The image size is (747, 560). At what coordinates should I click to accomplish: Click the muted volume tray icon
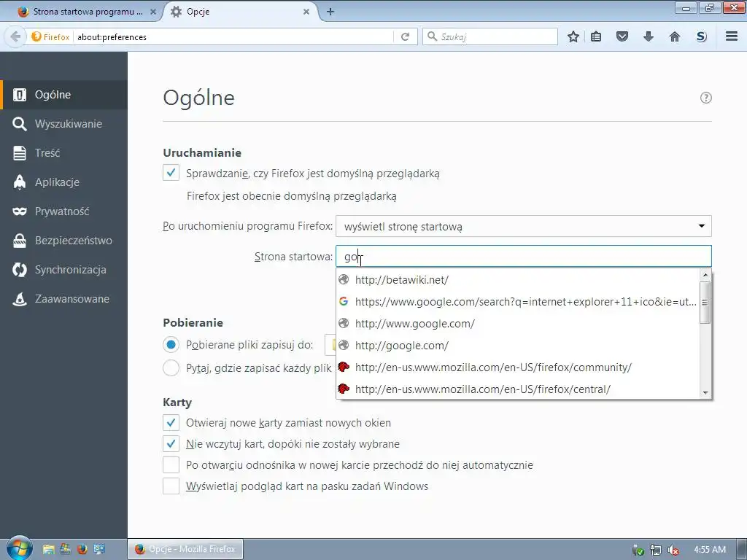point(673,550)
